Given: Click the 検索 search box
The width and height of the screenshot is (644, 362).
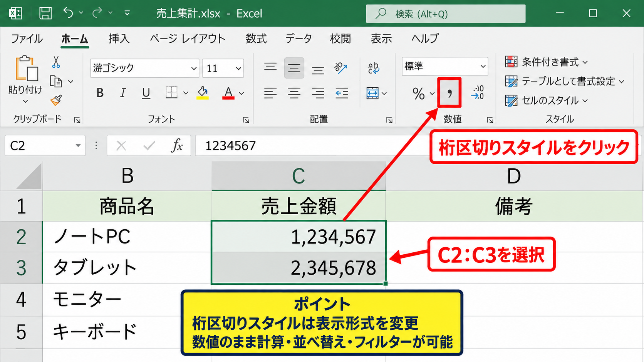Looking at the screenshot, I should tap(446, 14).
